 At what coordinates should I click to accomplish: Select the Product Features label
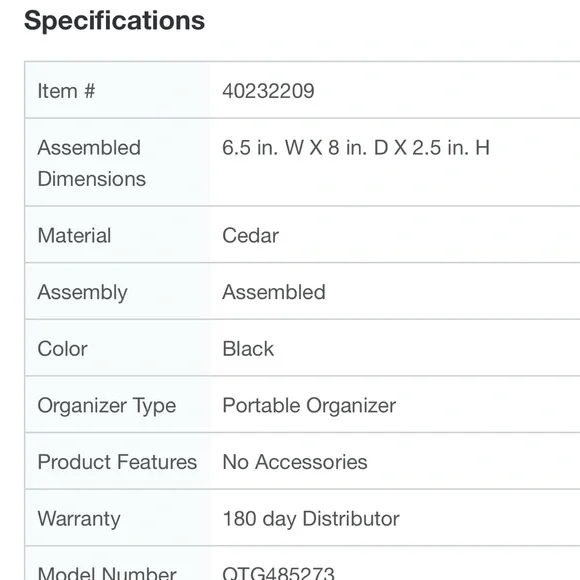pyautogui.click(x=117, y=462)
